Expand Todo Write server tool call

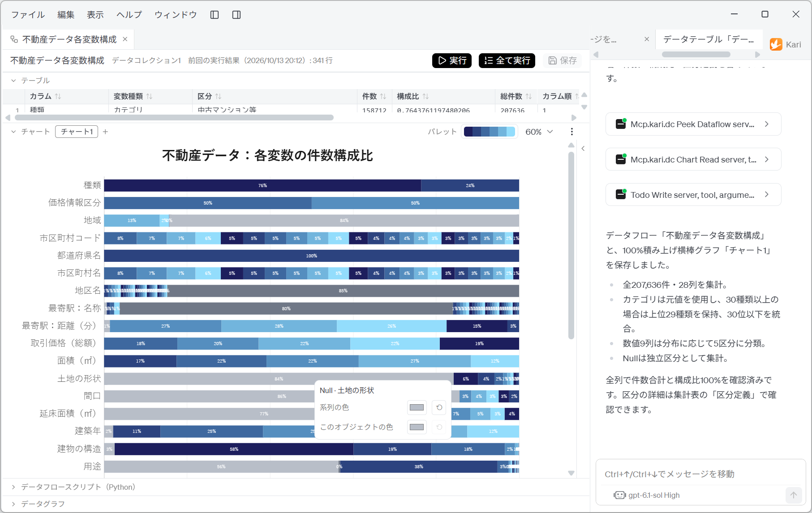[x=693, y=195]
